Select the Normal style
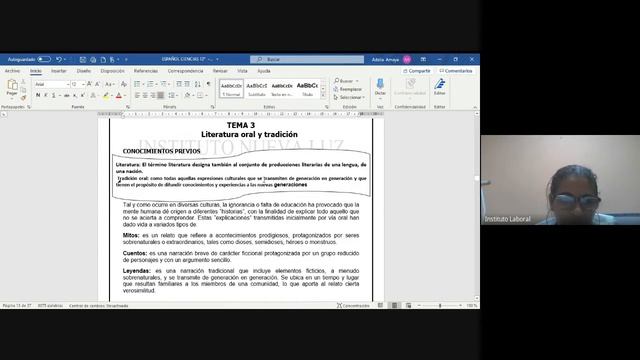640x360 pixels. 231,89
